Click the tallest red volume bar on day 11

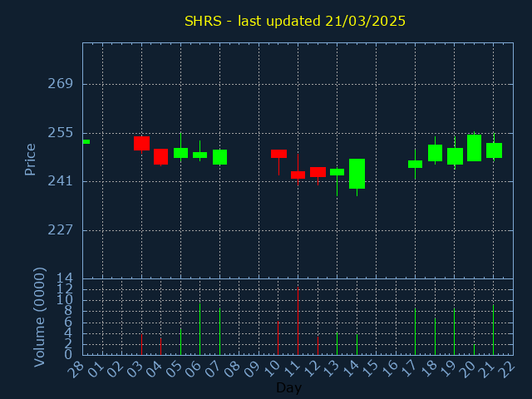pos(298,321)
